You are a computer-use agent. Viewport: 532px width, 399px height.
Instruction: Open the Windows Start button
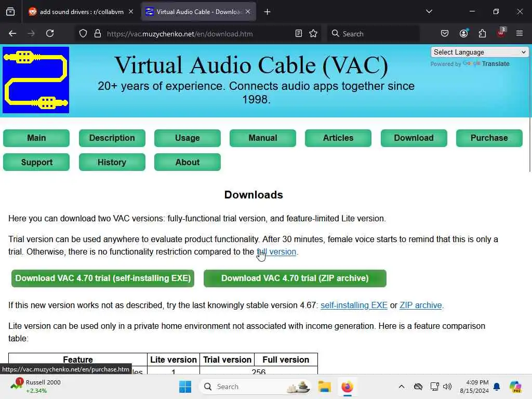(x=185, y=387)
